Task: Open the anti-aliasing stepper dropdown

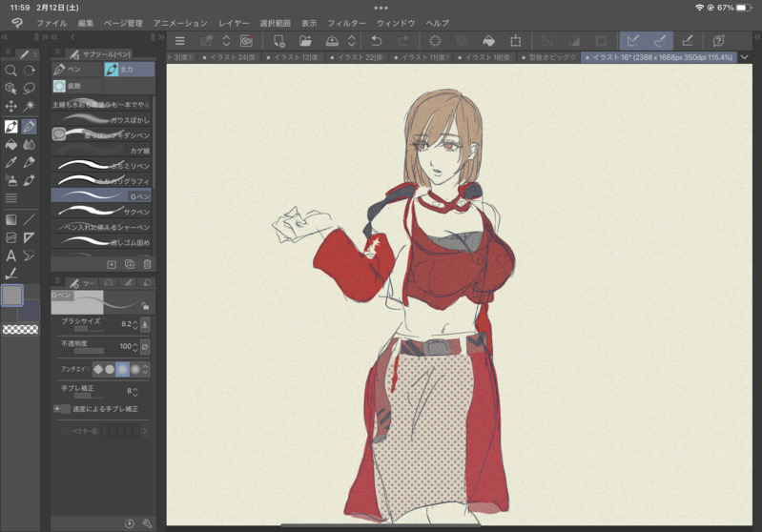Action: point(146,369)
